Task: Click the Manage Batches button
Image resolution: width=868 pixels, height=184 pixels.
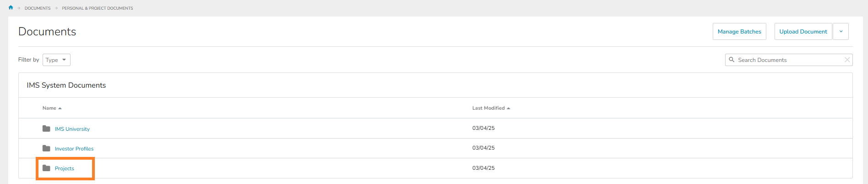Action: point(739,32)
